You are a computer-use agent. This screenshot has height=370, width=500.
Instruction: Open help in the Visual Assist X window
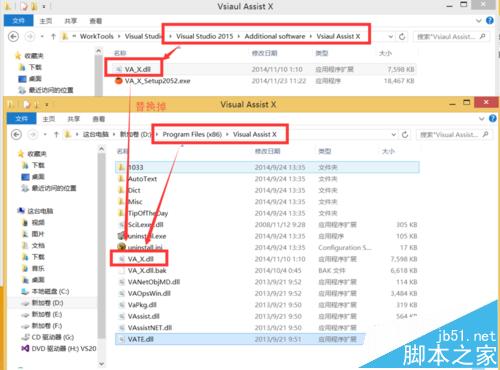point(493,119)
